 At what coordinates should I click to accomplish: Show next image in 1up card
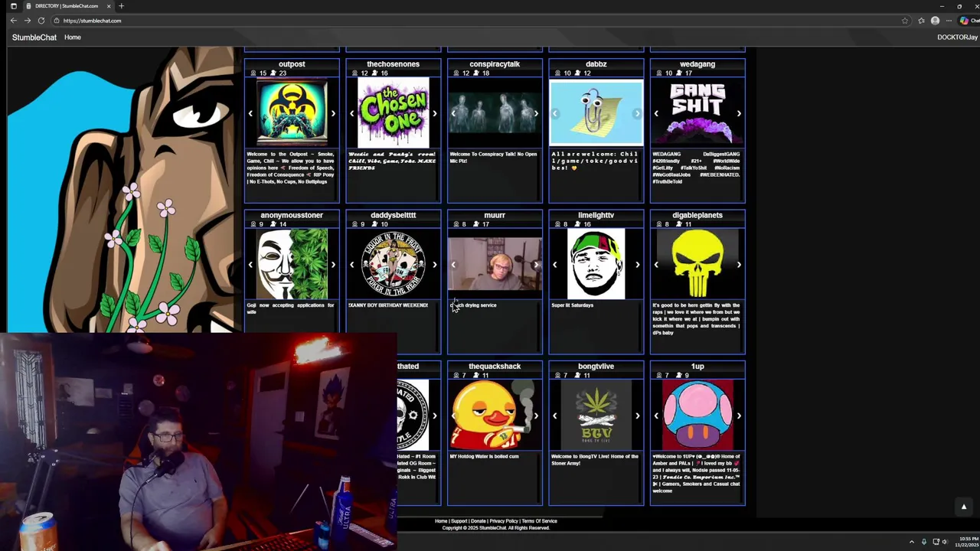click(x=739, y=416)
